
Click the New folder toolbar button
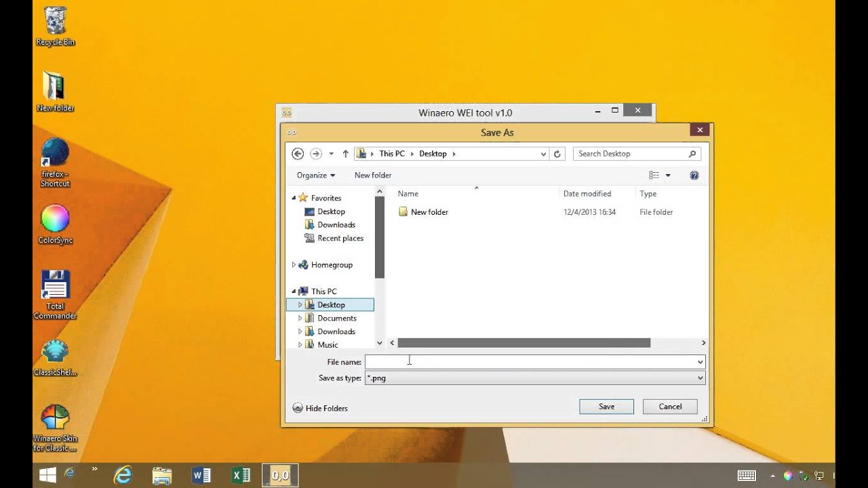pyautogui.click(x=373, y=175)
